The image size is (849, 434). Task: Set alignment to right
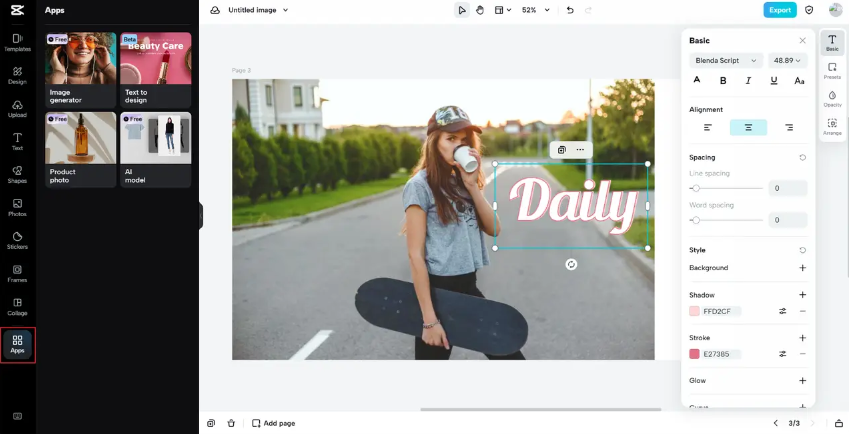[789, 127]
